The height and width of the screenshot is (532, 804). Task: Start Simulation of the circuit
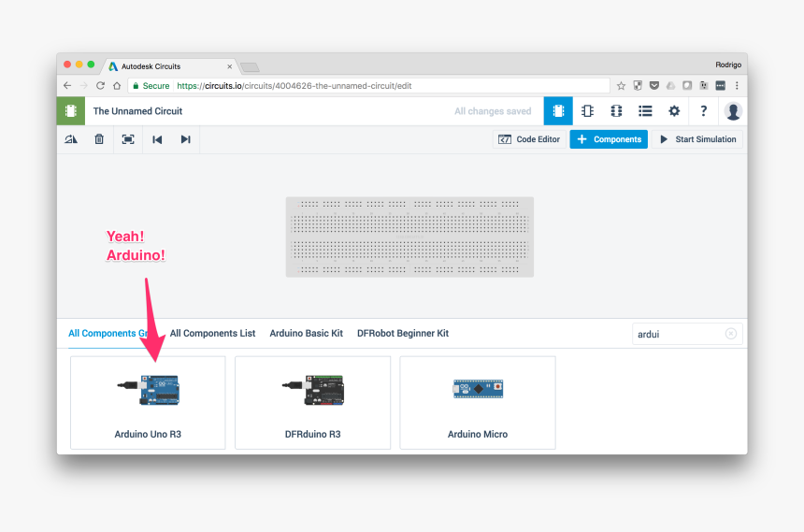(x=697, y=139)
